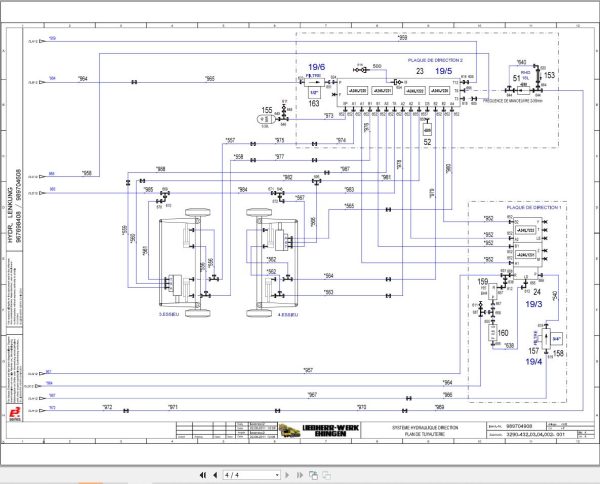This screenshot has width=600, height=484.
Task: Click the PLAQUE DE DIRECTION 1 heading
Action: click(534, 207)
